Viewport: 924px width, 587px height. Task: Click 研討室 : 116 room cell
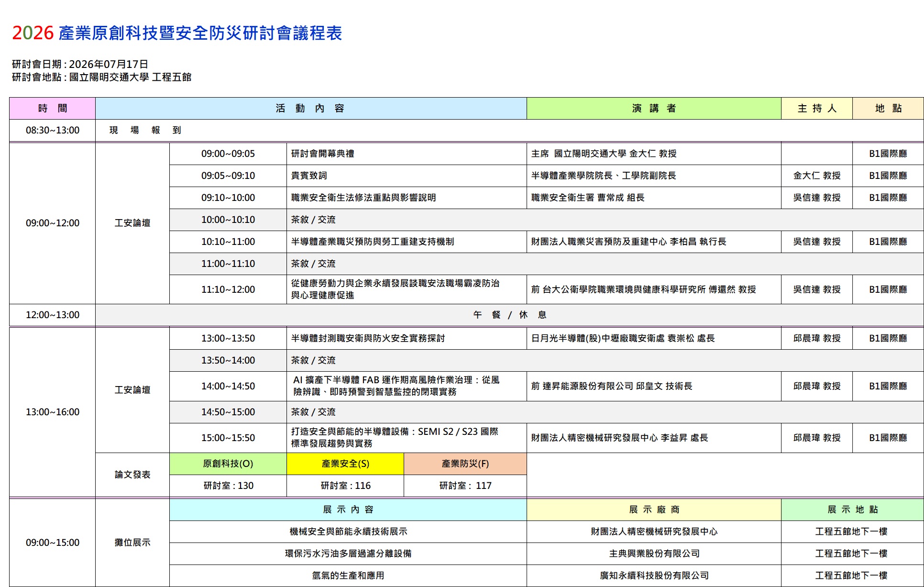click(x=345, y=486)
